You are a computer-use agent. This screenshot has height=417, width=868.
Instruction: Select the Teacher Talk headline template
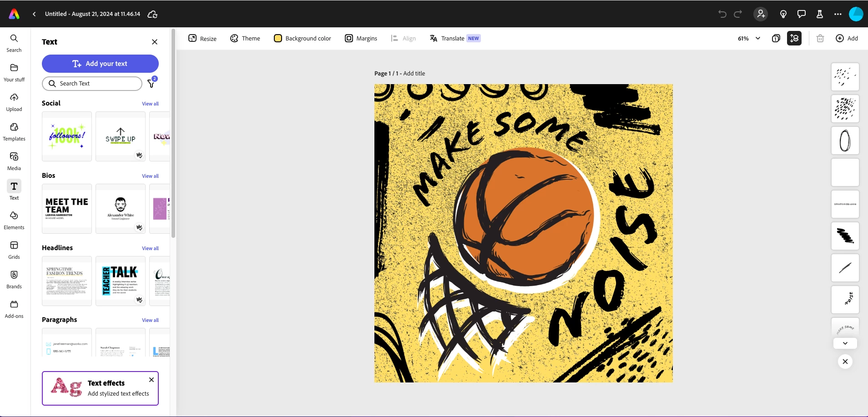coord(121,281)
